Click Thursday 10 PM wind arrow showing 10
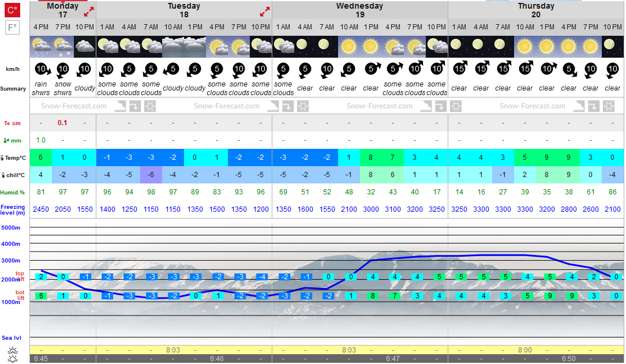626x364 pixels. click(x=612, y=70)
